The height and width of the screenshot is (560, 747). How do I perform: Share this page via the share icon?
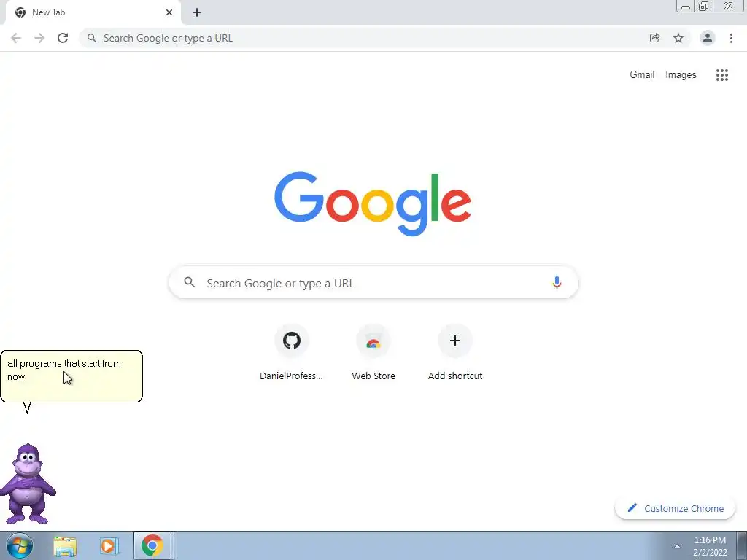[x=655, y=38]
